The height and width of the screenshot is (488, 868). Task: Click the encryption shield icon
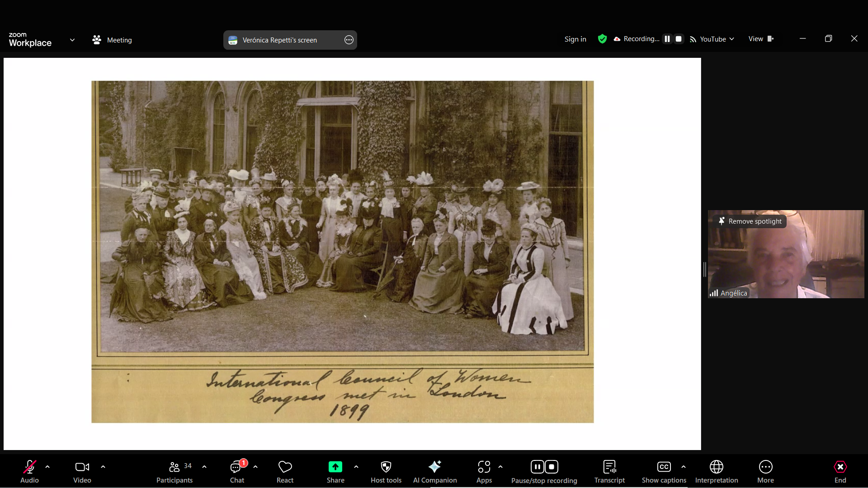point(602,39)
